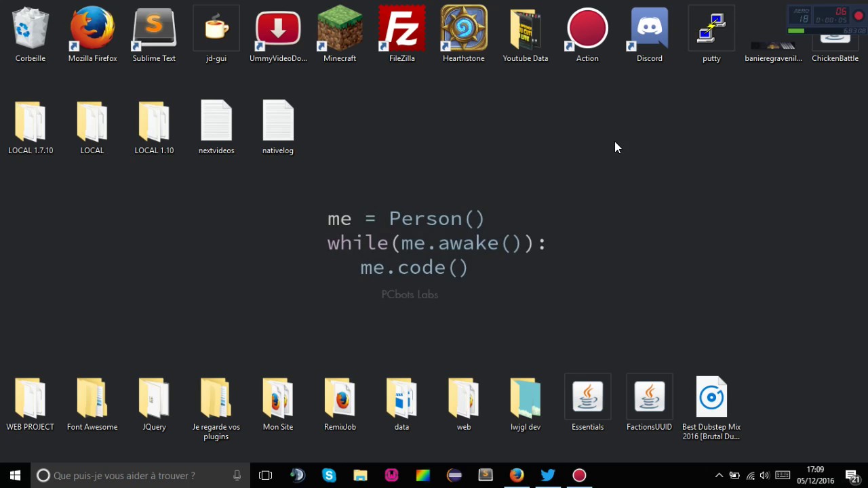Image resolution: width=868 pixels, height=488 pixels.
Task: Open Steam from the taskbar
Action: click(x=297, y=475)
